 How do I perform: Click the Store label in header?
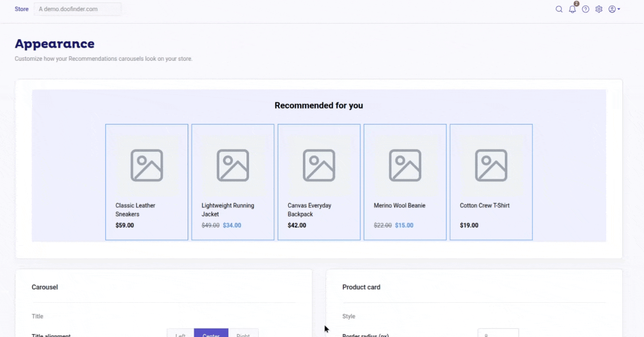(22, 9)
